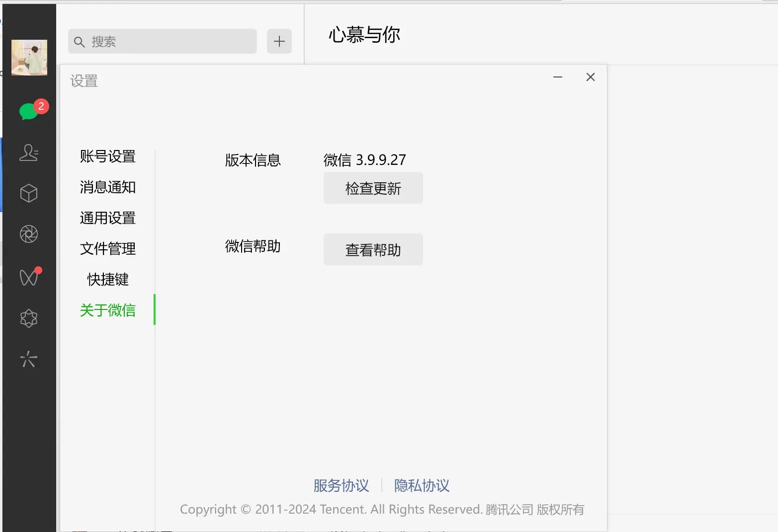
Task: Open the Favorites cube icon
Action: pos(29,193)
